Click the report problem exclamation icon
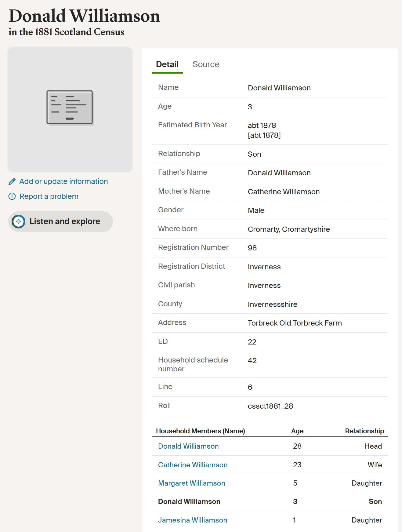The image size is (402, 532). [12, 196]
